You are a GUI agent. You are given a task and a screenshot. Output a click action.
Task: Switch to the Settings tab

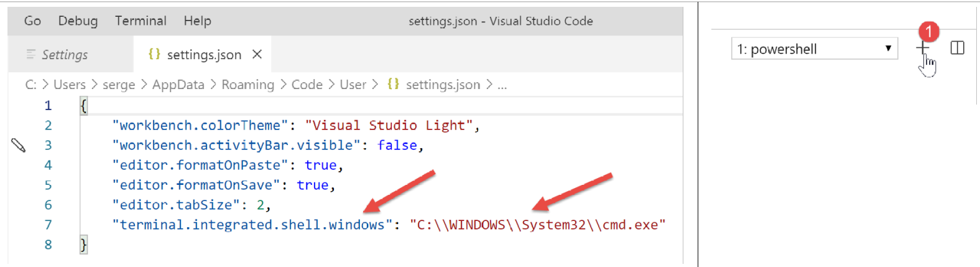(x=65, y=55)
